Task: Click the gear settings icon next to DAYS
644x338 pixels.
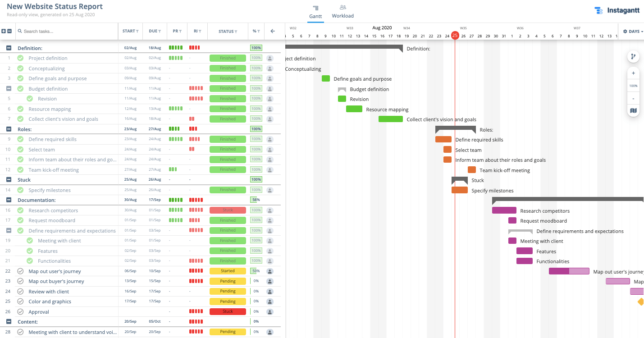Action: point(625,31)
